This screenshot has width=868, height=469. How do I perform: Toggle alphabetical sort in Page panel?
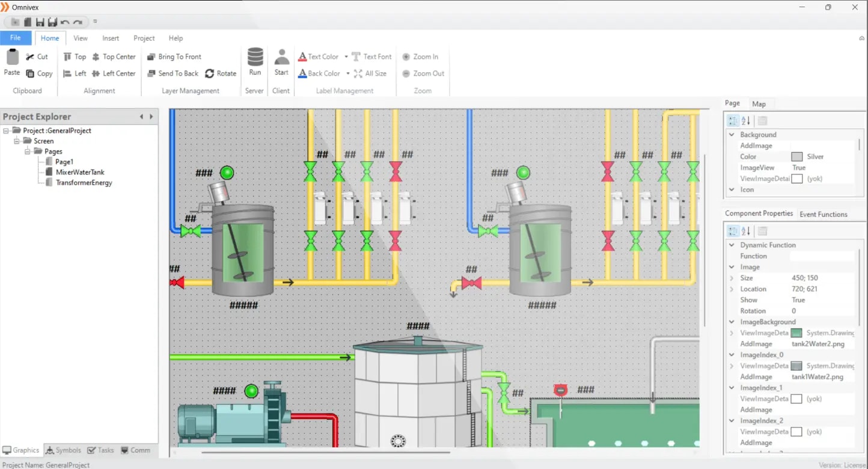(746, 120)
